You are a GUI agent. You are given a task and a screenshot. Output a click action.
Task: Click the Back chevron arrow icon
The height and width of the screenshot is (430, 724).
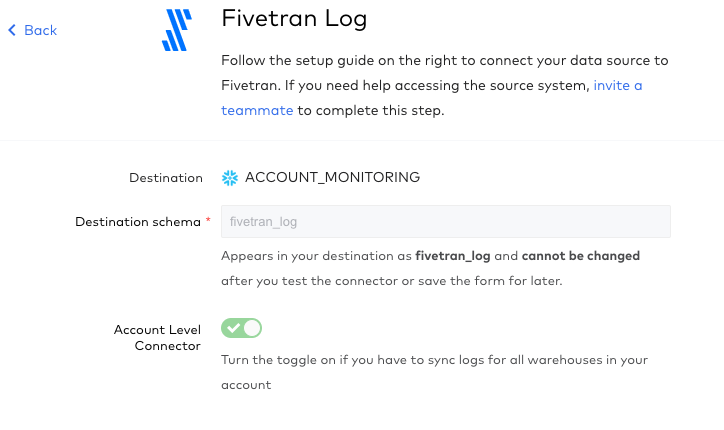[x=12, y=30]
